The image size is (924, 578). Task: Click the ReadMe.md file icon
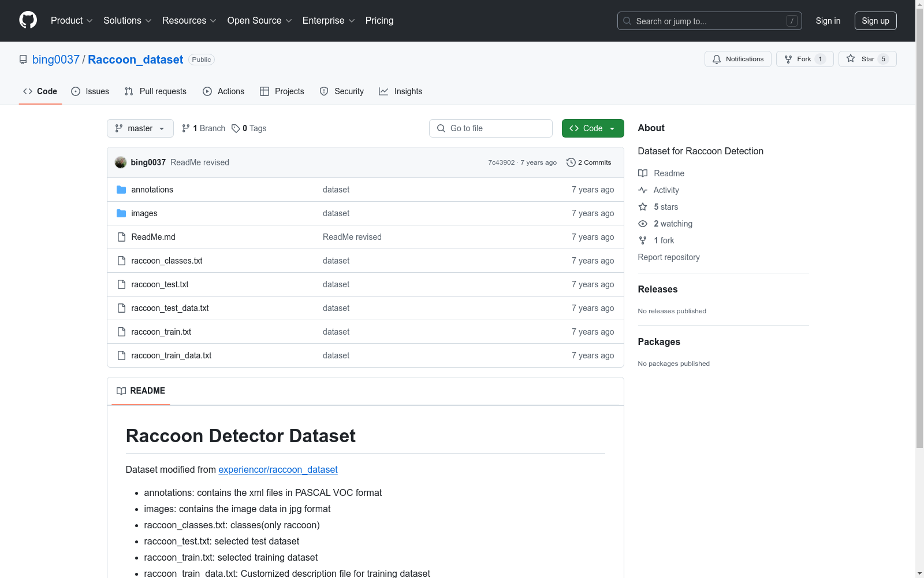121,237
